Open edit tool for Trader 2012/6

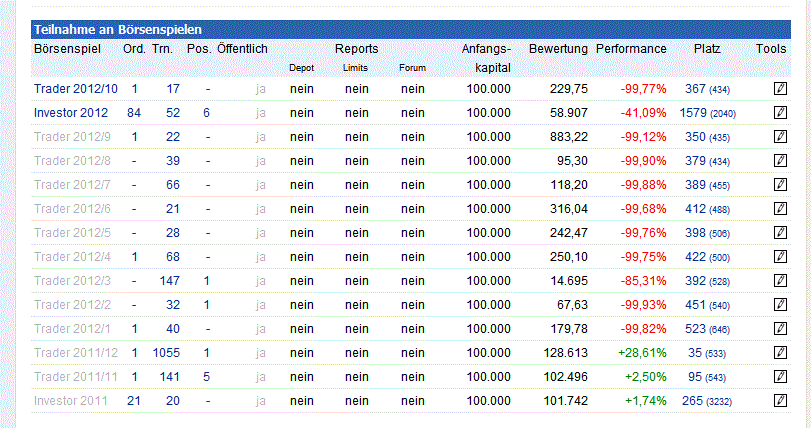pos(781,209)
